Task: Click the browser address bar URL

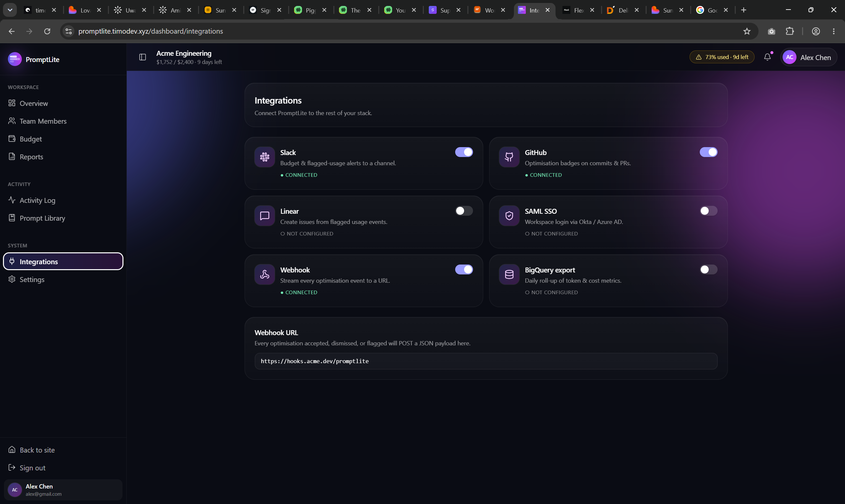Action: pyautogui.click(x=151, y=31)
